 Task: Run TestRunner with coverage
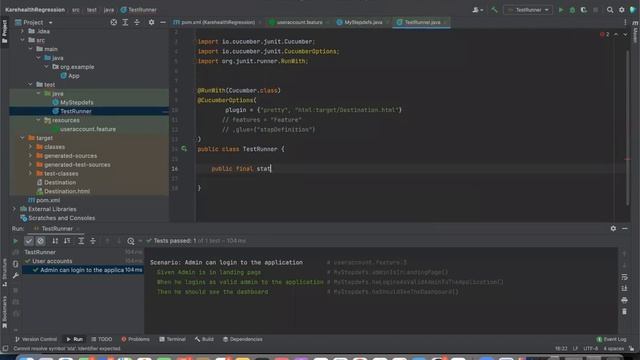click(x=584, y=10)
